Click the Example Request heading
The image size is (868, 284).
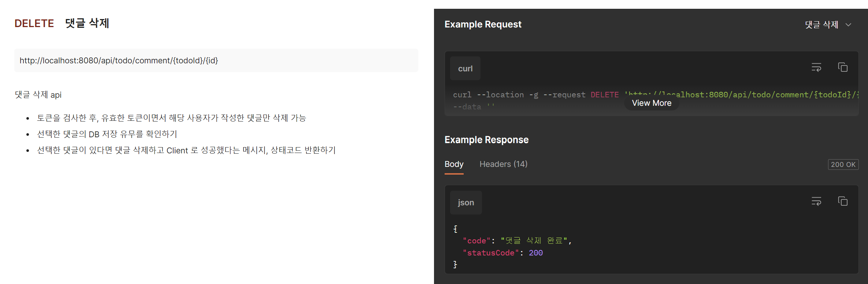coord(483,24)
